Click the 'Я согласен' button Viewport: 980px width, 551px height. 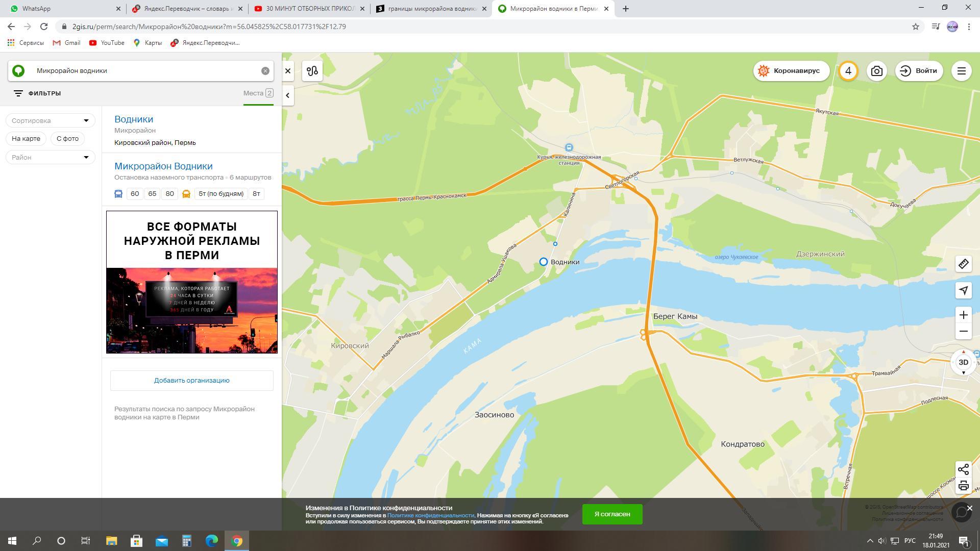[x=612, y=514]
